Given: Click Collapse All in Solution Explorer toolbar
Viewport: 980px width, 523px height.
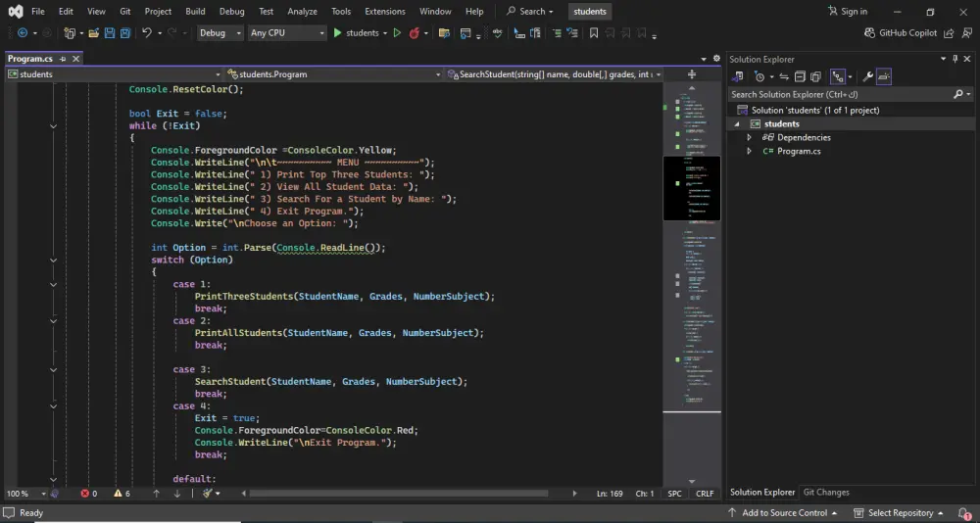Looking at the screenshot, I should [800, 76].
